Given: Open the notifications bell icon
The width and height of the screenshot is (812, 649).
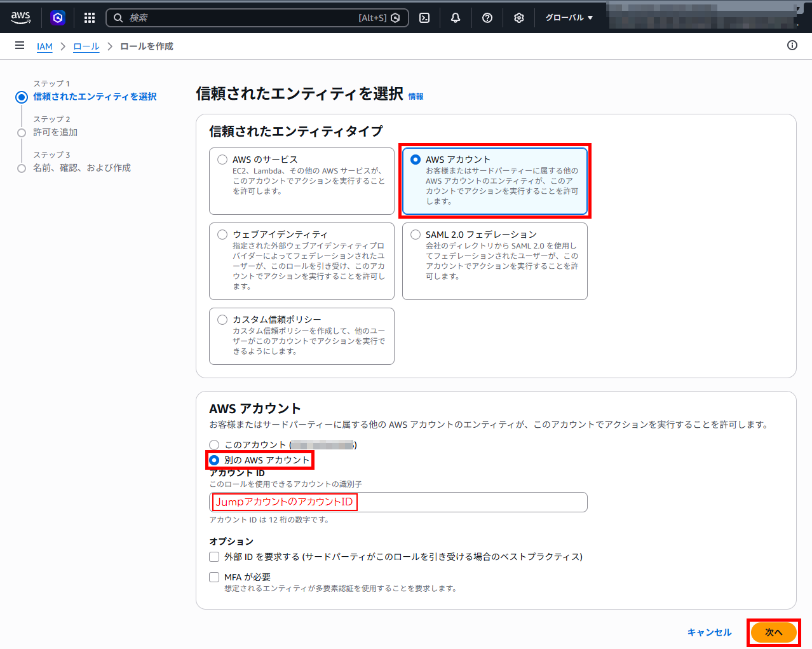Looking at the screenshot, I should click(456, 18).
